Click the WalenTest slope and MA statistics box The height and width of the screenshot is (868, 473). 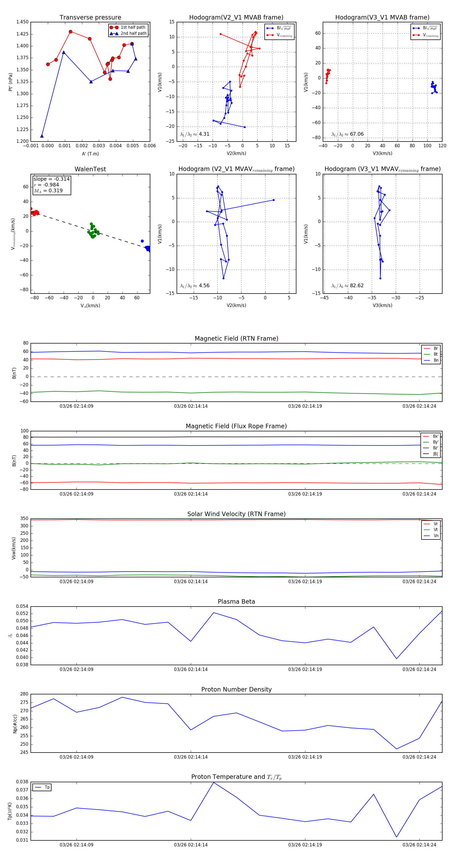[52, 185]
